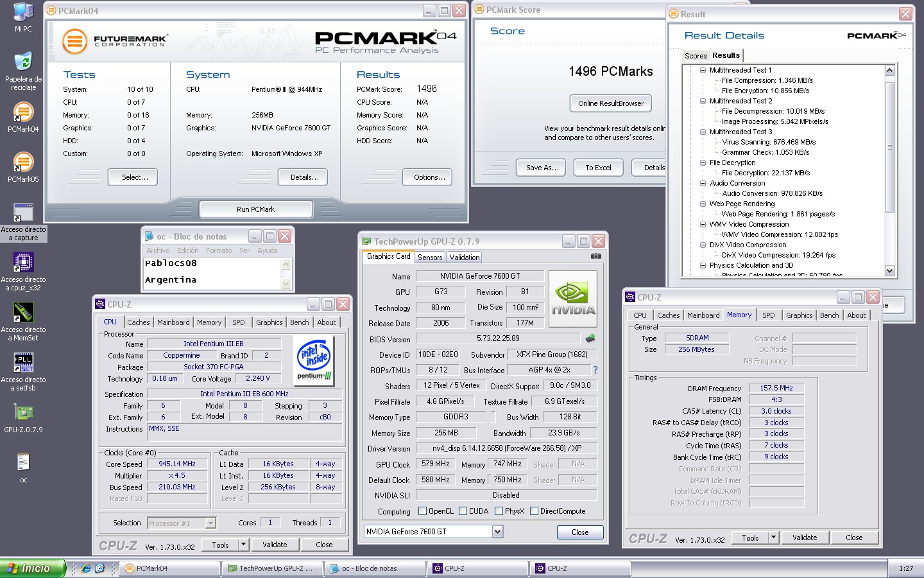This screenshot has width=924, height=578.
Task: Click the Core Speed value 945.14 MHz
Action: click(x=177, y=464)
